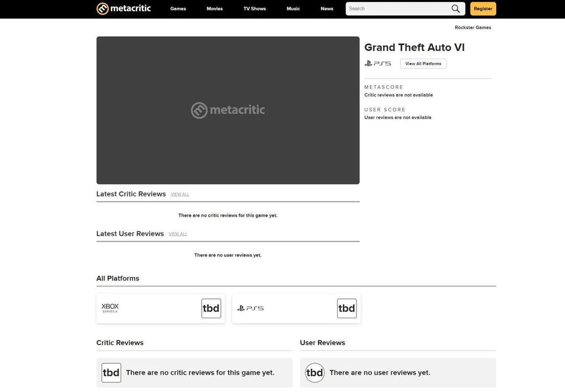This screenshot has height=392, width=565.
Task: Click the square tbd Critic Reviews badge
Action: coord(111,373)
